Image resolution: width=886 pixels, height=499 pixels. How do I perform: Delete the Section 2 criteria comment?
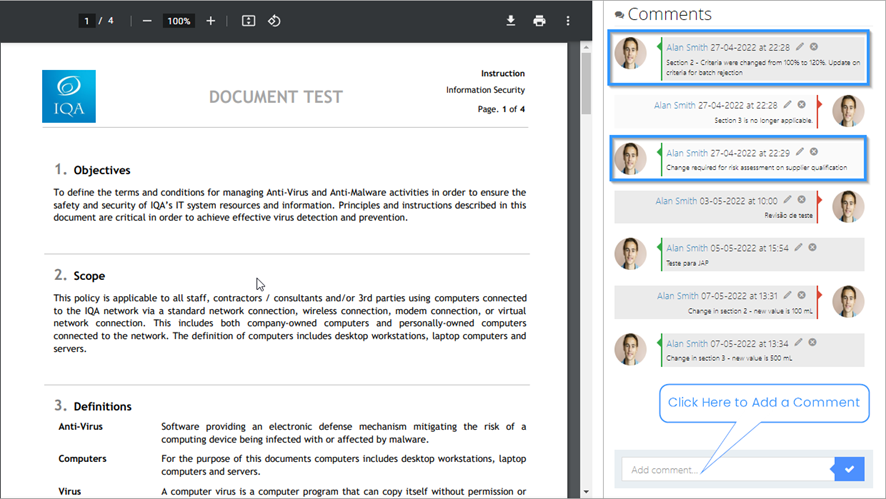pos(814,47)
